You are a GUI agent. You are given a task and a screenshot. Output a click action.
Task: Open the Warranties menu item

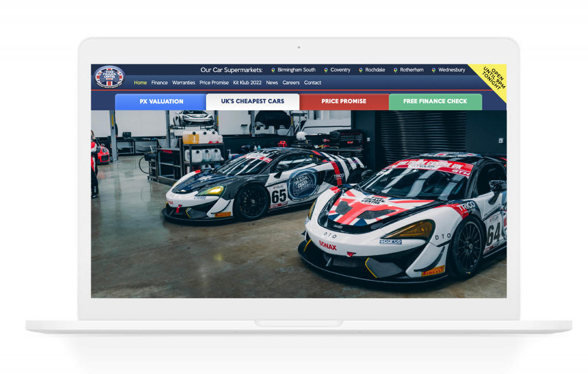pyautogui.click(x=183, y=83)
